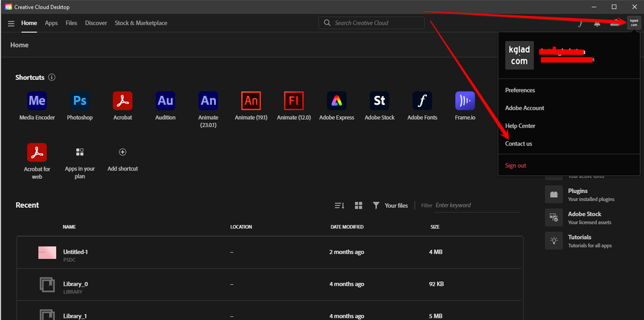The height and width of the screenshot is (320, 644).
Task: Open the Adobe Stock shortcut icon
Action: click(380, 100)
